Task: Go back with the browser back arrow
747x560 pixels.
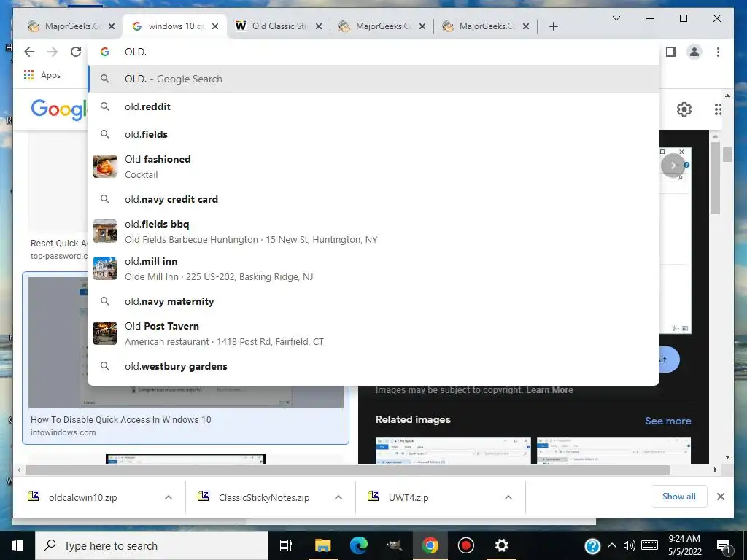Action: point(29,52)
